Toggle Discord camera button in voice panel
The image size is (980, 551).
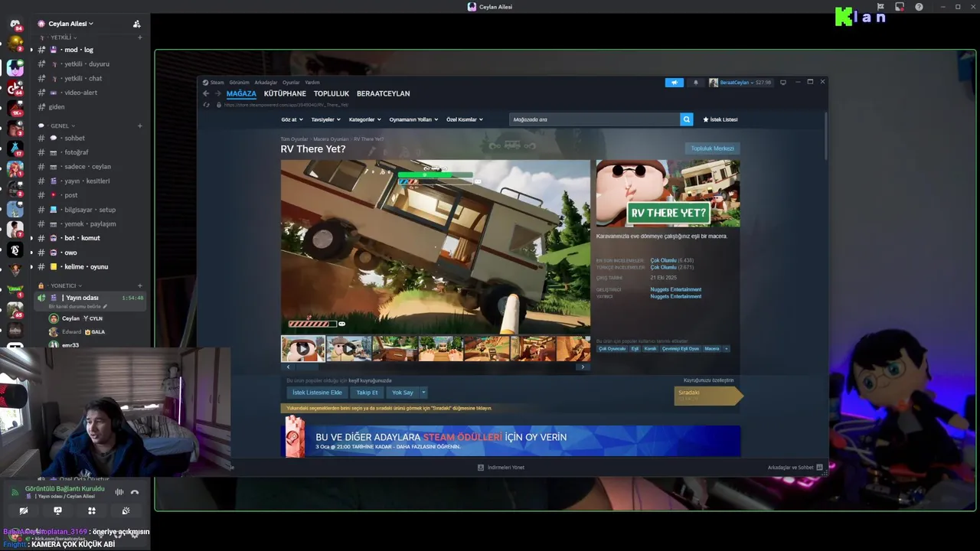24,510
